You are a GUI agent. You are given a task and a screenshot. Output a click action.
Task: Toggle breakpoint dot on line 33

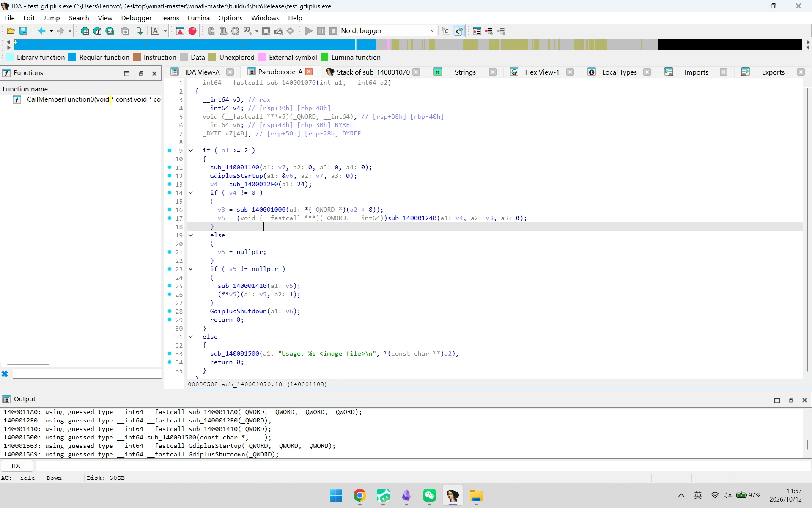[170, 353]
